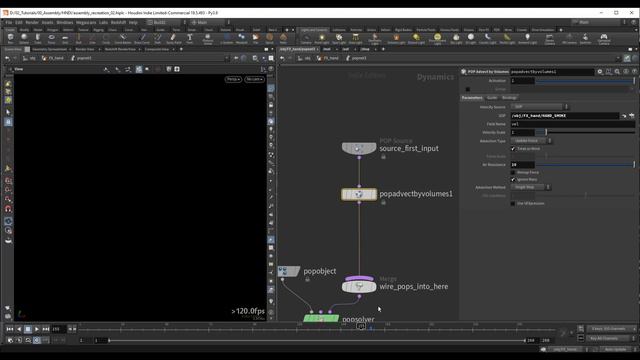Toggle the Use VEXpressions checkbox
This screenshot has height=360, width=640.
click(x=513, y=203)
